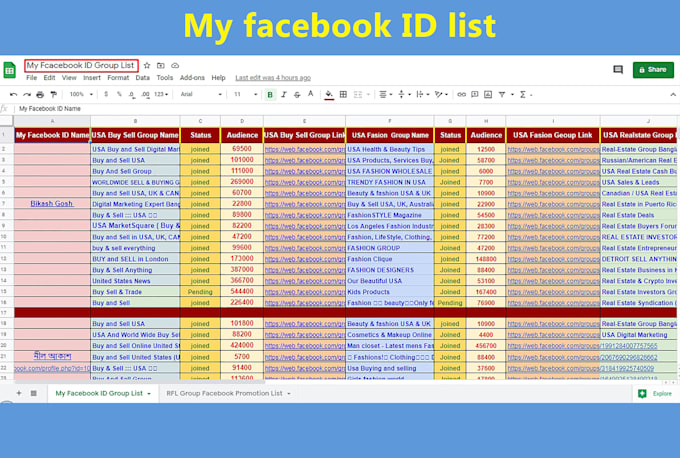Click the Increase decimal places icon
The width and height of the screenshot is (680, 458).
coord(145,95)
